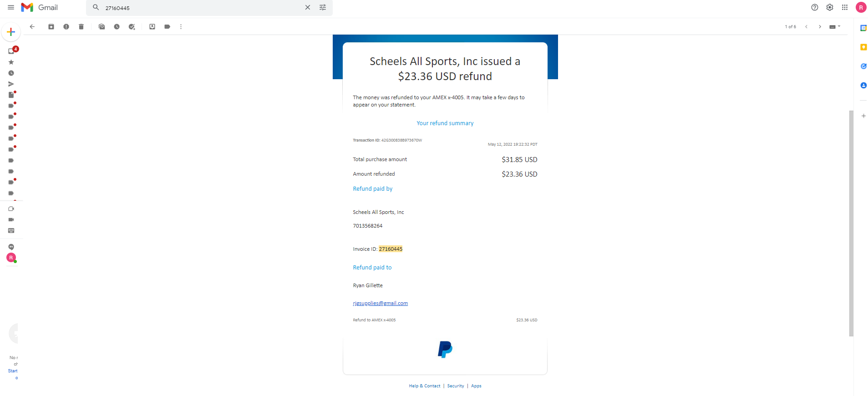
Task: Open the Move to menu
Action: click(x=152, y=26)
